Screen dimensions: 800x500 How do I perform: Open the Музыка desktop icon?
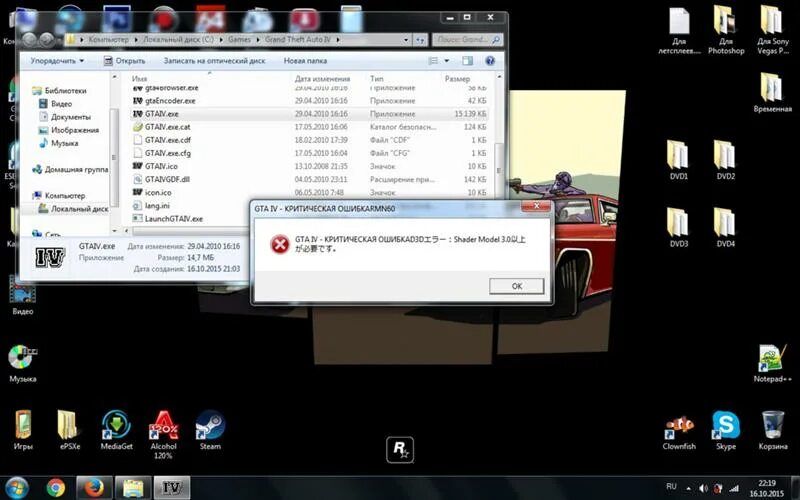click(23, 363)
